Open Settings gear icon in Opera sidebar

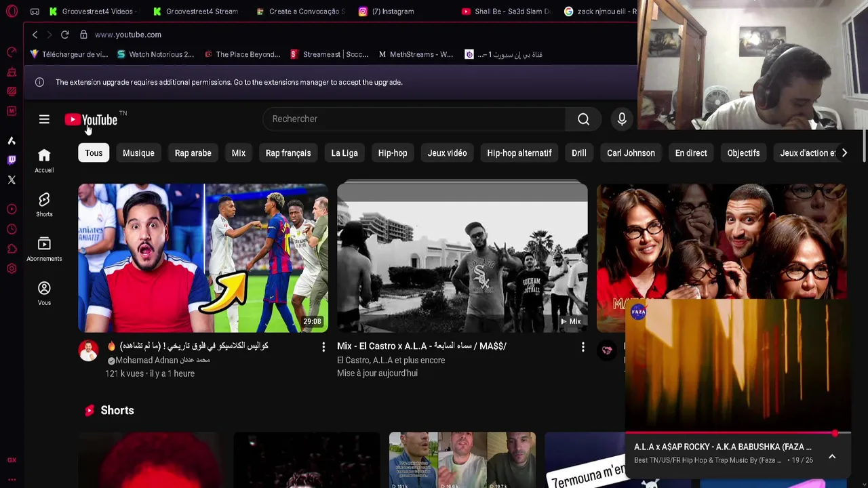(12, 268)
